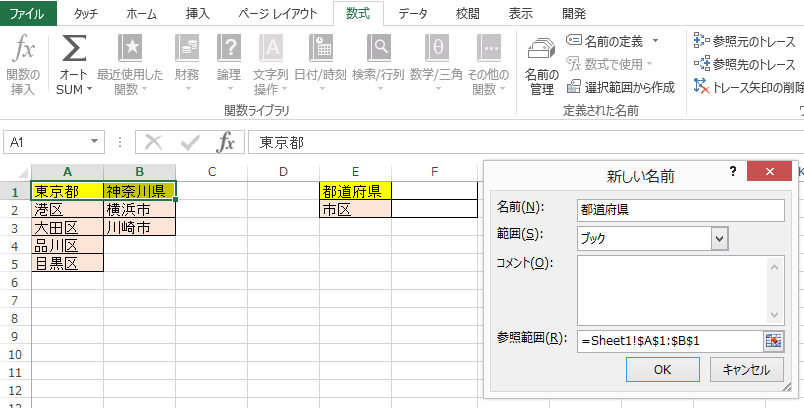Open the Math/Trig (数学/三角) functions library

pos(436,65)
